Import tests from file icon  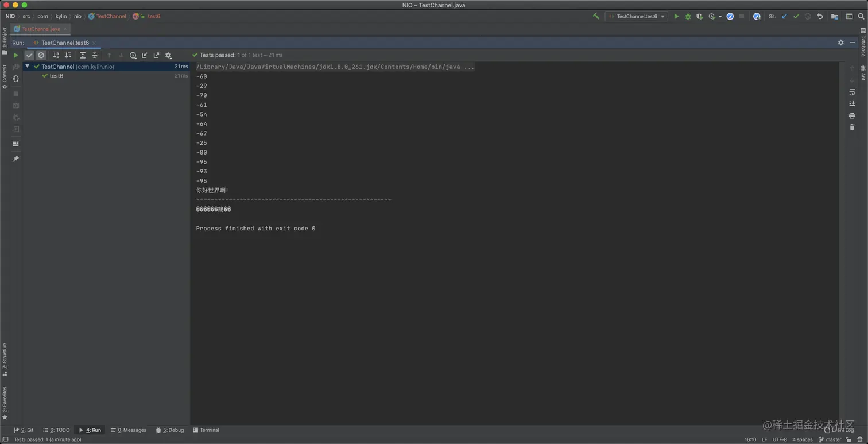click(145, 55)
